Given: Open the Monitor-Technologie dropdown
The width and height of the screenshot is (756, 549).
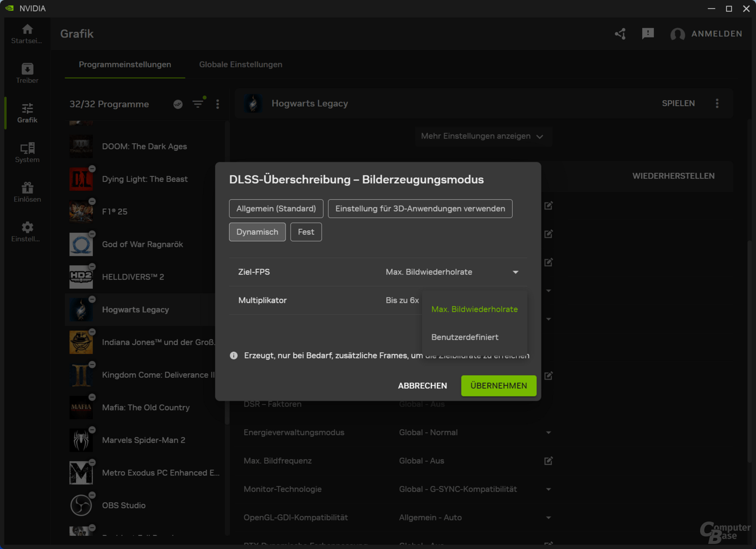Looking at the screenshot, I should click(x=548, y=489).
